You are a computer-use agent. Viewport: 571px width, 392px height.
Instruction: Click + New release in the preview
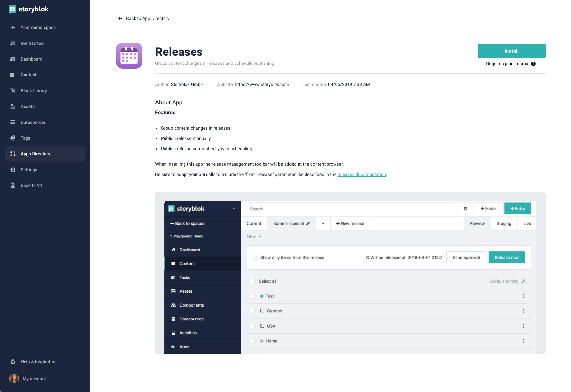click(x=350, y=223)
